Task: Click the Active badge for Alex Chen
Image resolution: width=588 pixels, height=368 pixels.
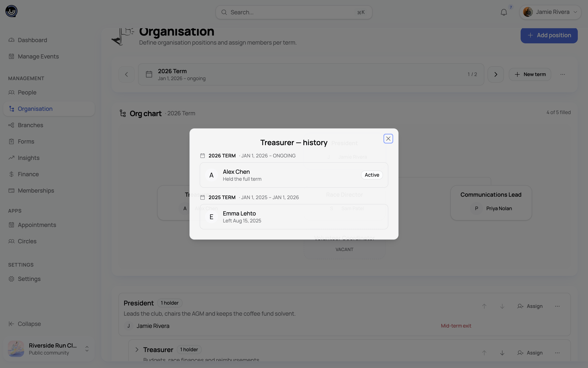Action: pyautogui.click(x=372, y=175)
